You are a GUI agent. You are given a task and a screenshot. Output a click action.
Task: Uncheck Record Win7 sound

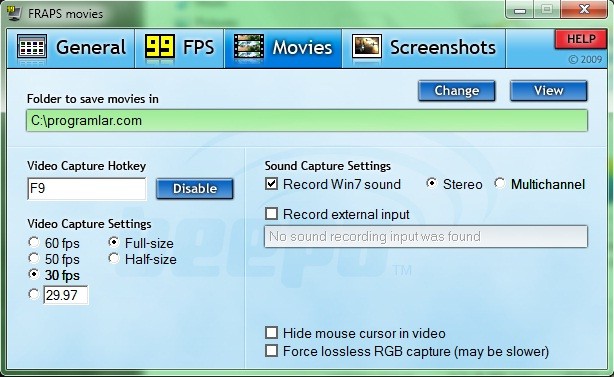[271, 184]
